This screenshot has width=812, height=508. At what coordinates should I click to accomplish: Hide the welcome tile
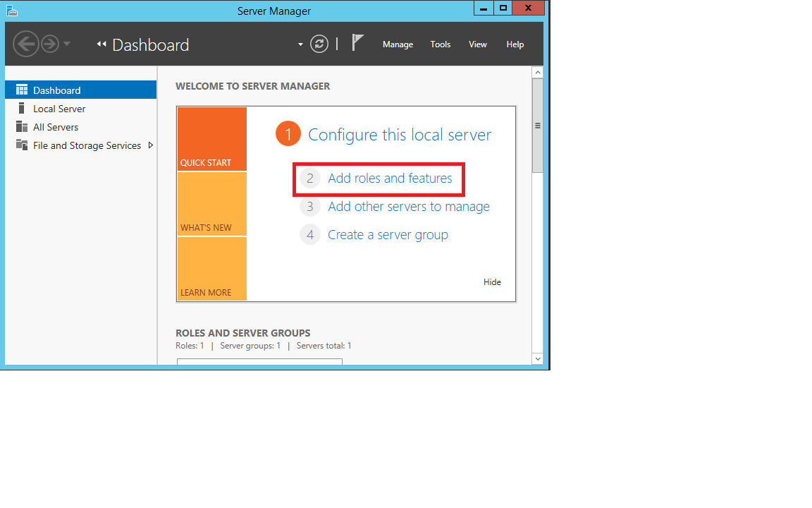coord(492,282)
